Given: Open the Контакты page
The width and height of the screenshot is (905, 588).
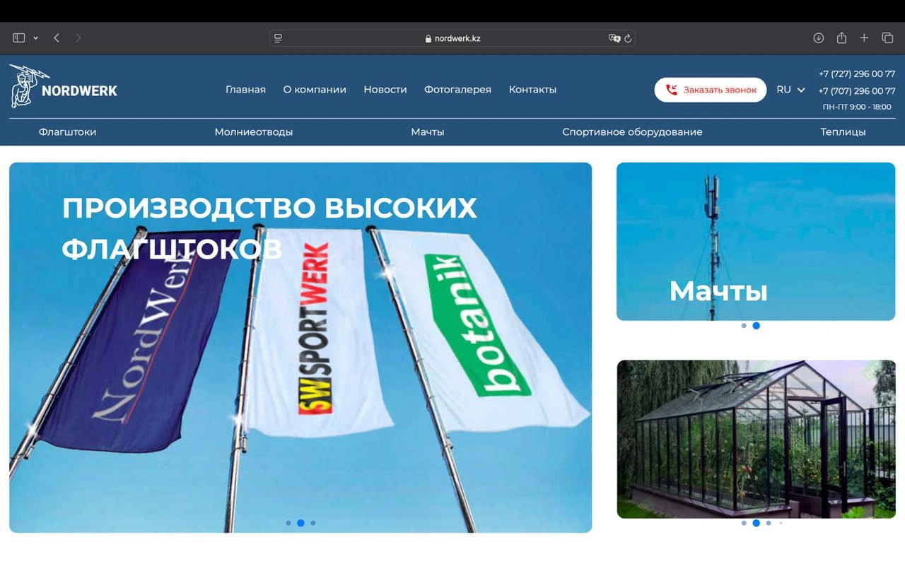Looking at the screenshot, I should tap(532, 90).
